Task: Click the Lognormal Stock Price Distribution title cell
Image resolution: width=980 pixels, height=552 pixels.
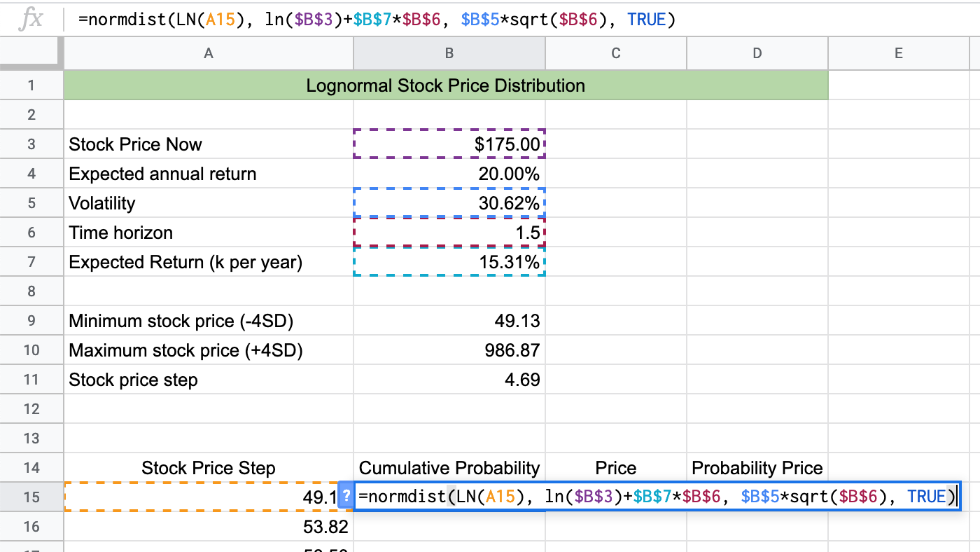Action: [x=446, y=85]
